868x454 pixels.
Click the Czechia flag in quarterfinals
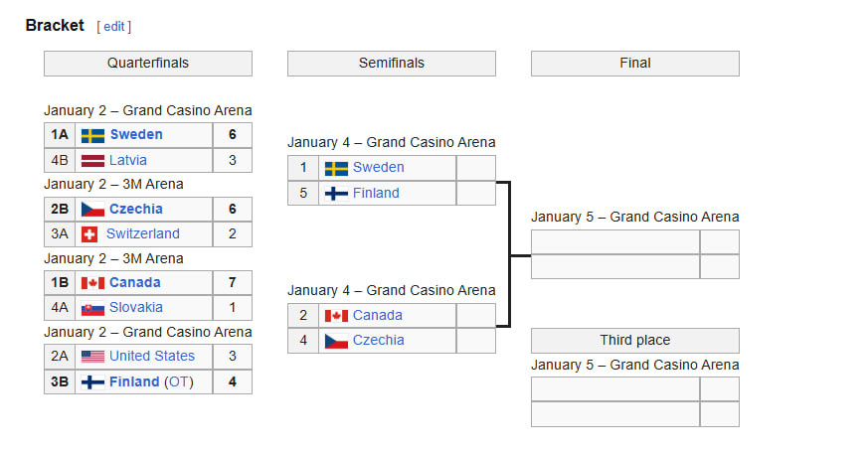92,210
